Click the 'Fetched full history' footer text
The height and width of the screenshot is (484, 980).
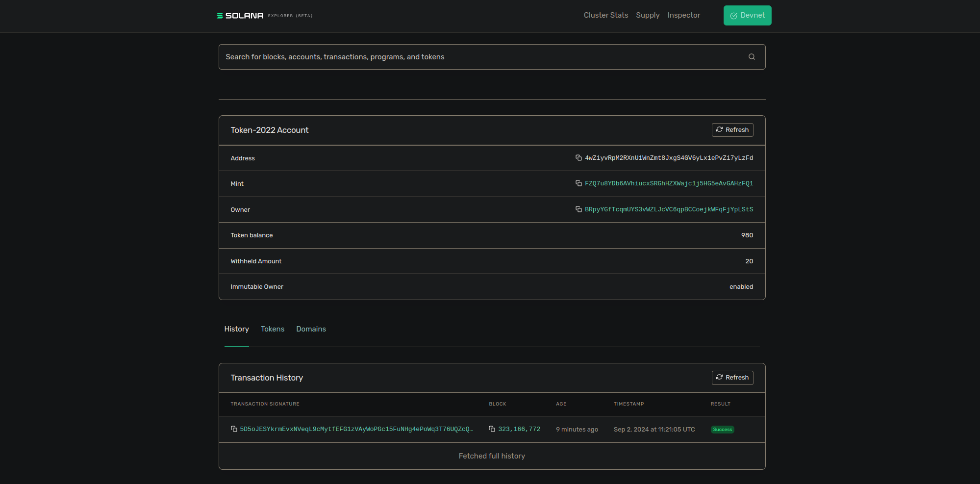click(492, 456)
